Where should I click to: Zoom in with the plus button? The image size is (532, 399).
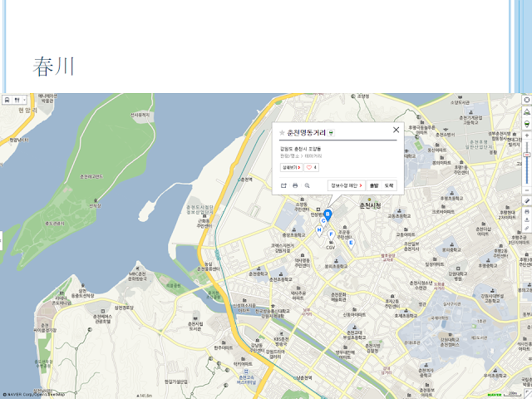(x=526, y=135)
